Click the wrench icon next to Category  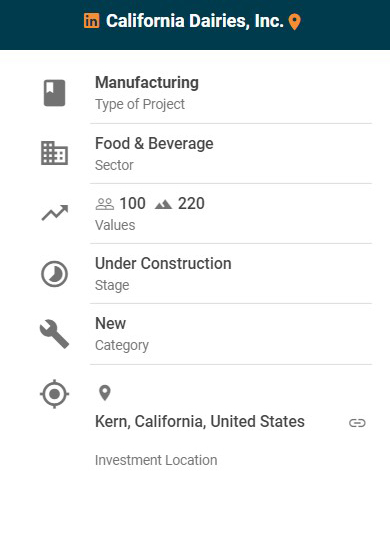[54, 334]
